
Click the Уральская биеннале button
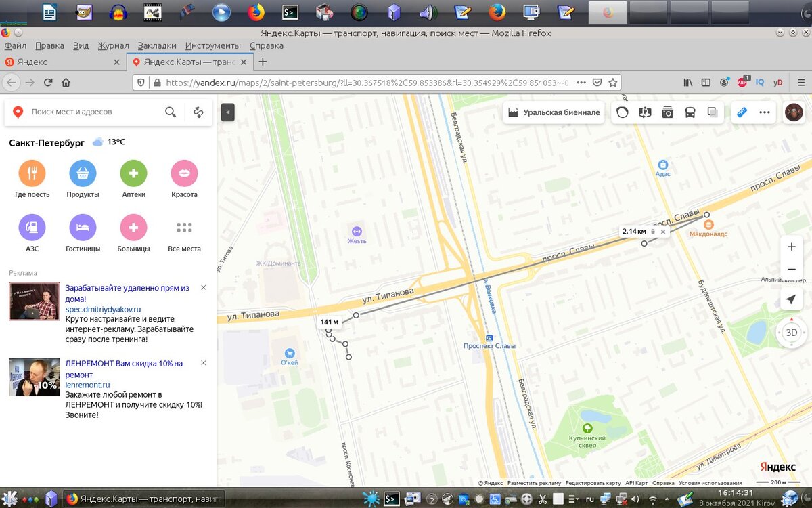(x=554, y=112)
